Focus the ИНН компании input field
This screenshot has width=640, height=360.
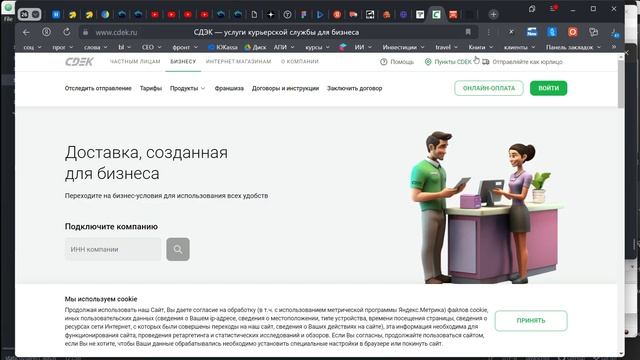point(113,249)
